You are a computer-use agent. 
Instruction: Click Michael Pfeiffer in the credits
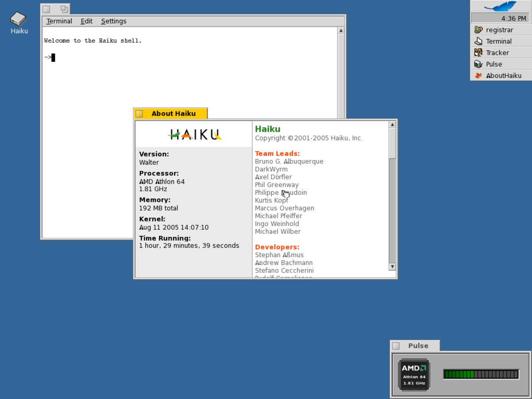click(278, 216)
